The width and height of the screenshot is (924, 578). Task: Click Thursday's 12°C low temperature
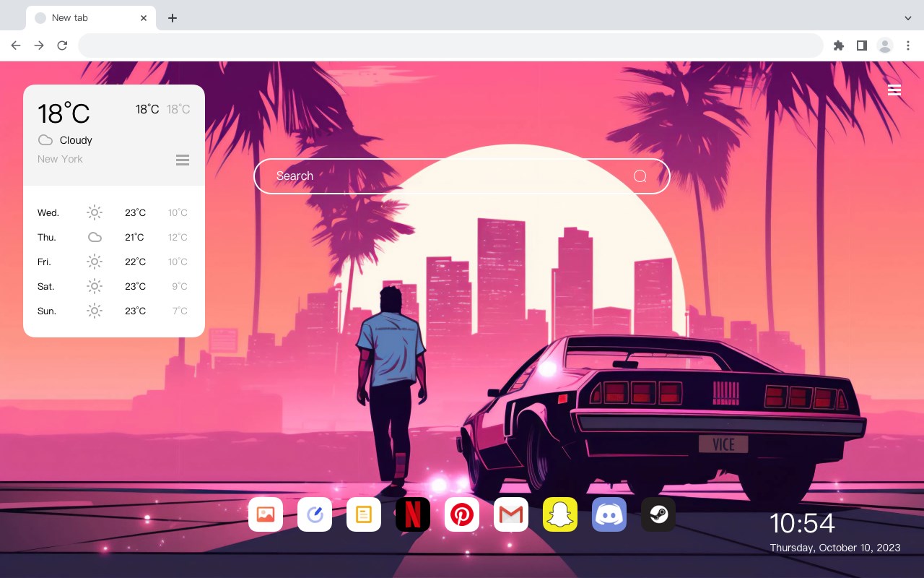point(178,237)
